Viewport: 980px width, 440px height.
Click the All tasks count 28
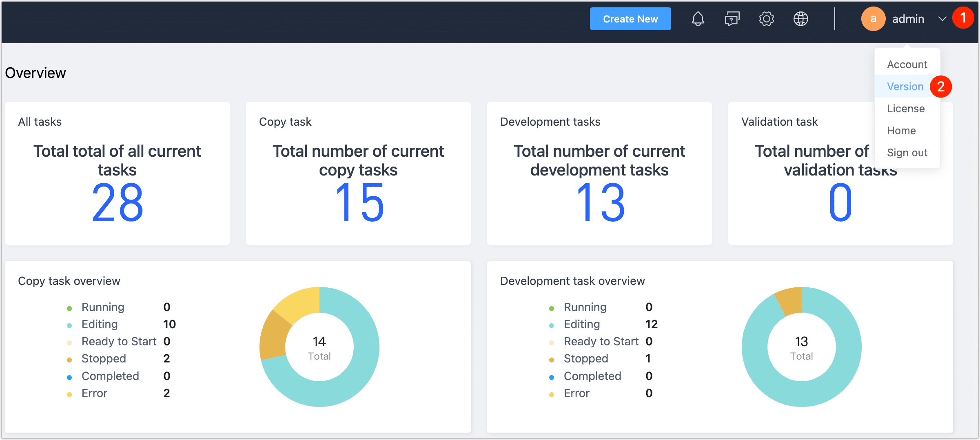coord(118,203)
